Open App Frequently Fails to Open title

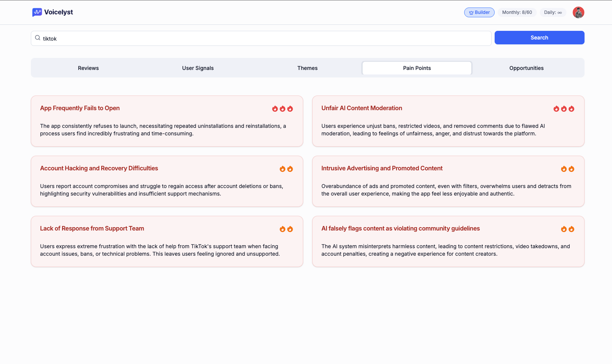click(x=80, y=108)
